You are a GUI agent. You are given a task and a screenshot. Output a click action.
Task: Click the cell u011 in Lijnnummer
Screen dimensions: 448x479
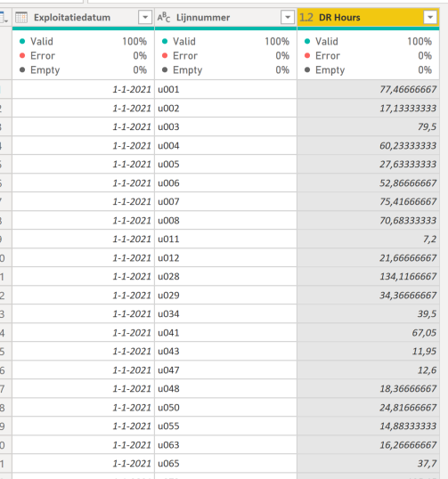(225, 239)
